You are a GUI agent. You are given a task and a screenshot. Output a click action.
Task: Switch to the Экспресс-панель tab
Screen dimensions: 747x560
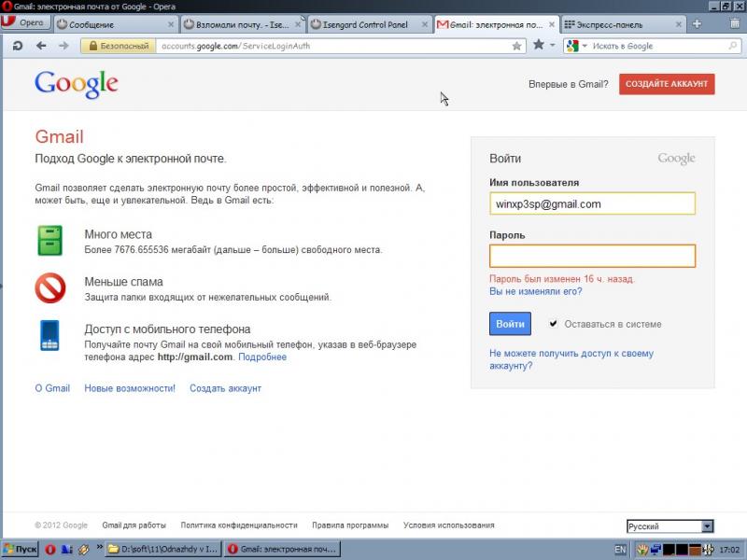(623, 24)
